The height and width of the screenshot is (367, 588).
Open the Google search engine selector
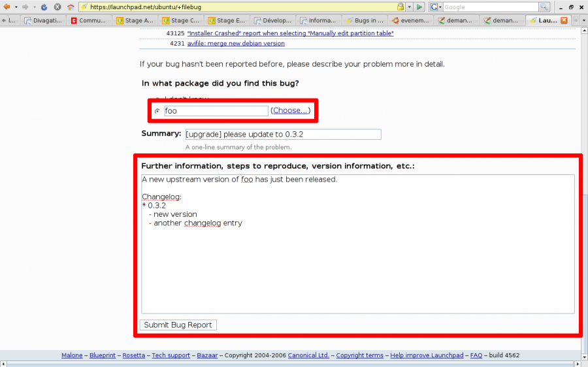[435, 7]
